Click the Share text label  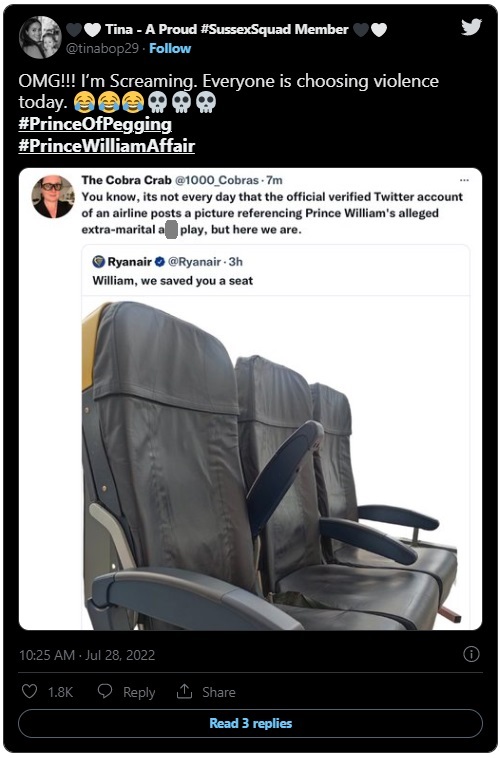coord(219,692)
